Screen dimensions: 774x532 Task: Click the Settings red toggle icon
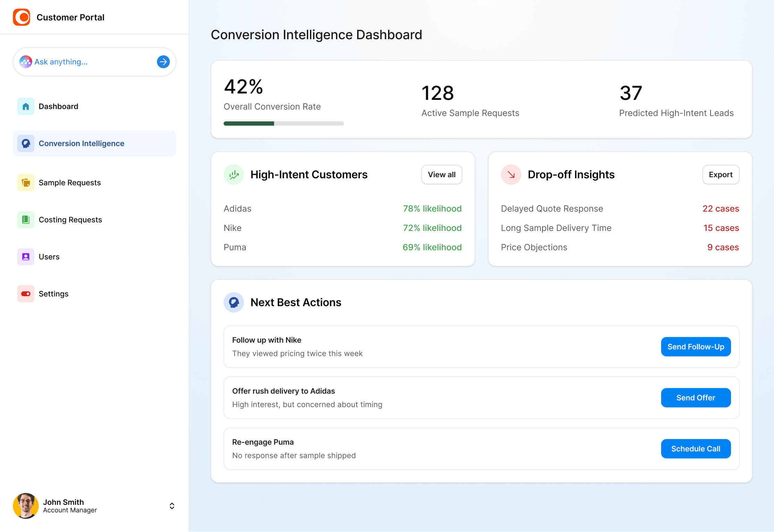tap(26, 294)
